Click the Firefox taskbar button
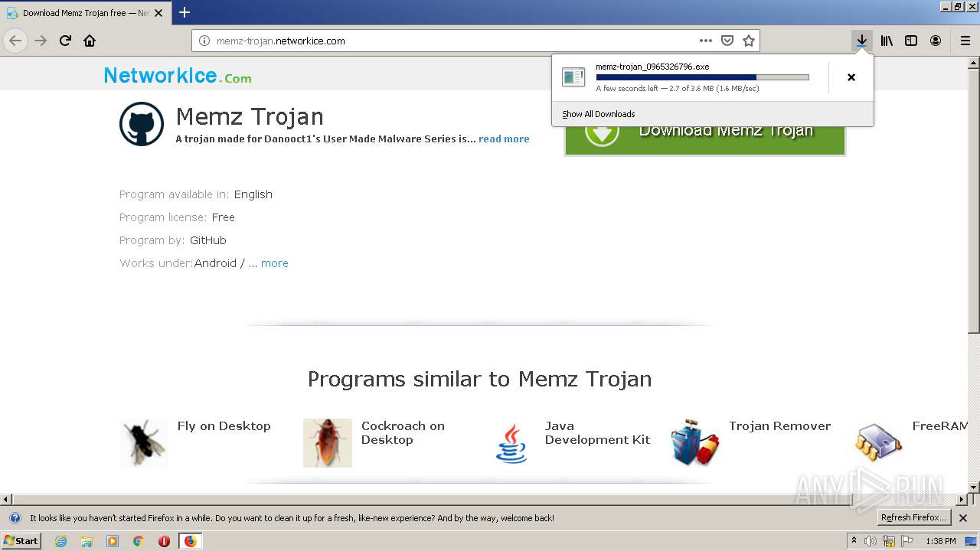 click(190, 541)
